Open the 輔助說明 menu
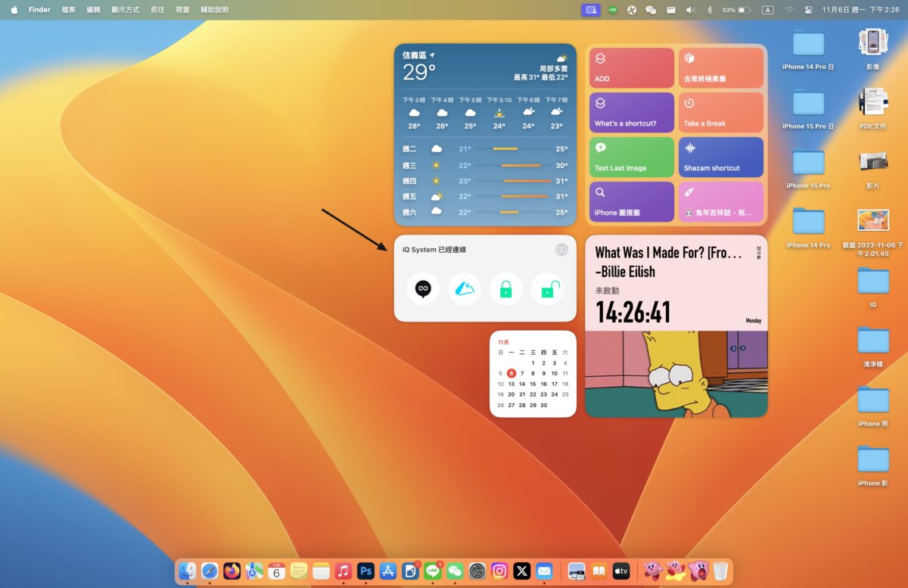Screen dimensions: 908x588 pyautogui.click(x=214, y=10)
